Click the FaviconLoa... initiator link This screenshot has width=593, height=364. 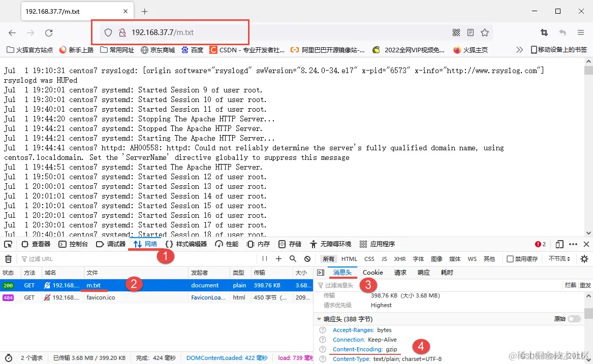[208, 297]
